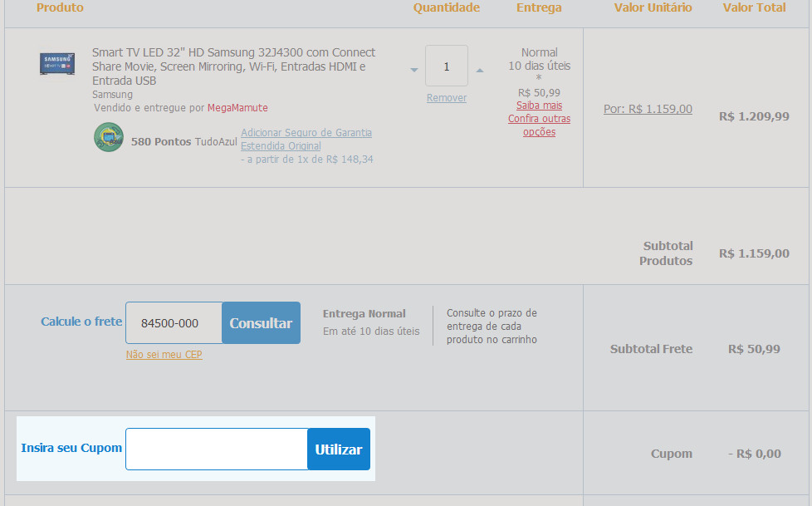Click the Subtotal Frete R$ 50,99 amount
The image size is (812, 506).
pyautogui.click(x=754, y=349)
